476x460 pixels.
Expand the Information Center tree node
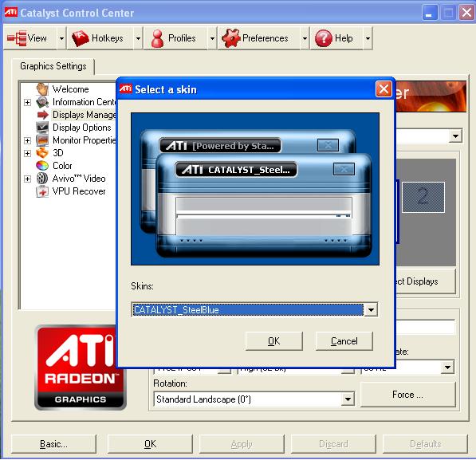pyautogui.click(x=27, y=102)
